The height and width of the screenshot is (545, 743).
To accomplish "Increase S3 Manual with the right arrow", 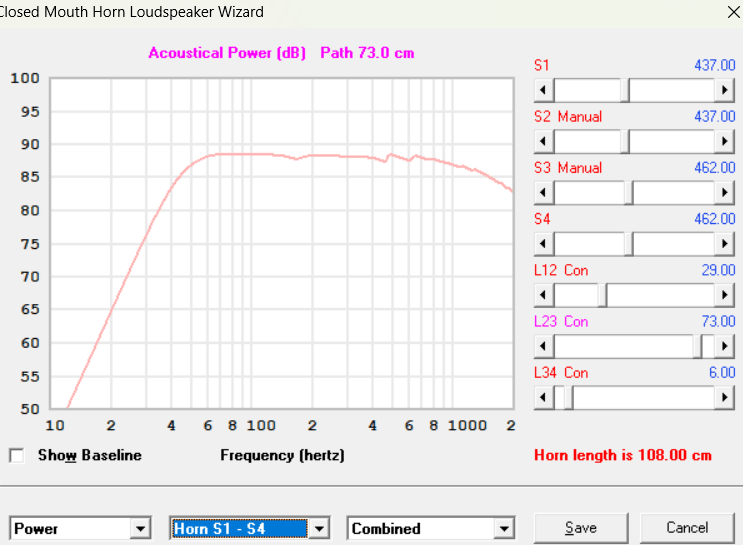I will coord(724,192).
